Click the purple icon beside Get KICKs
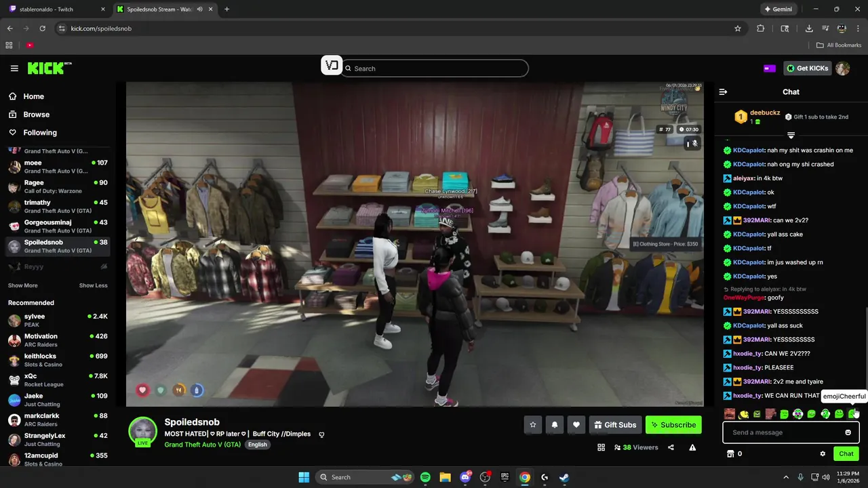 click(x=770, y=68)
